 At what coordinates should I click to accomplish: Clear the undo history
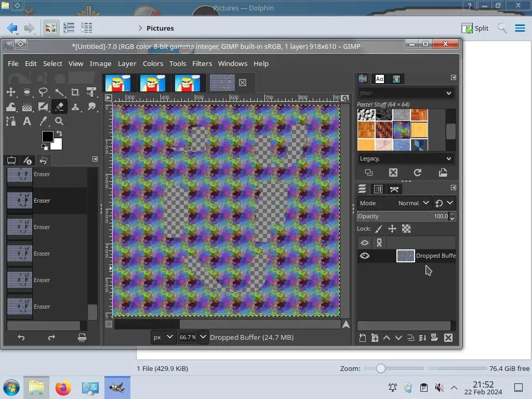coord(82,337)
